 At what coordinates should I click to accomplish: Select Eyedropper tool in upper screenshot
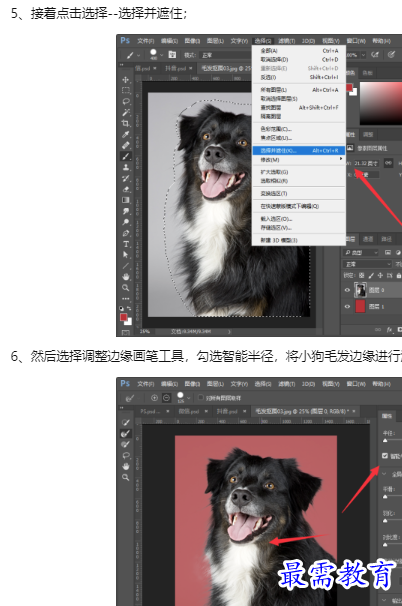point(126,134)
